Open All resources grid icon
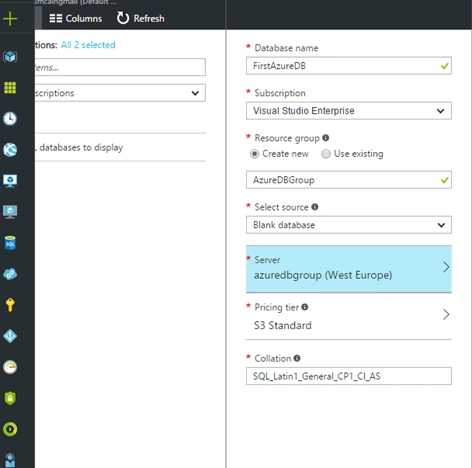Image resolution: width=472 pixels, height=468 pixels. point(10,88)
